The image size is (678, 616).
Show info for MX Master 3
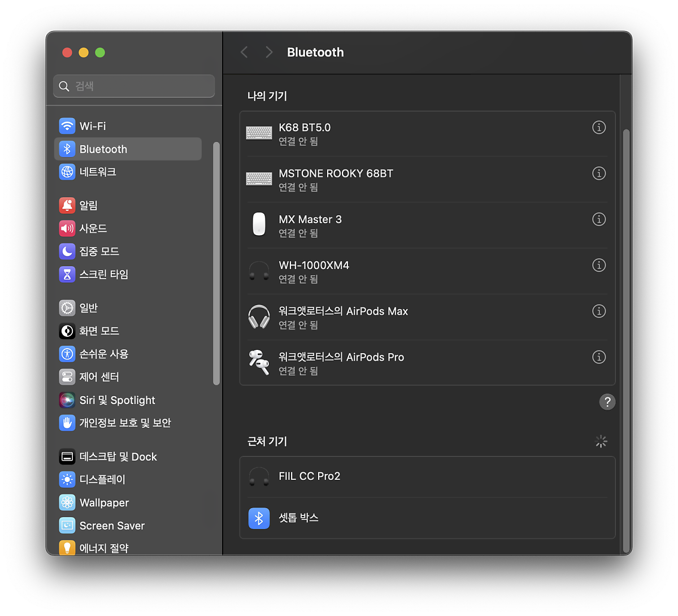[599, 219]
